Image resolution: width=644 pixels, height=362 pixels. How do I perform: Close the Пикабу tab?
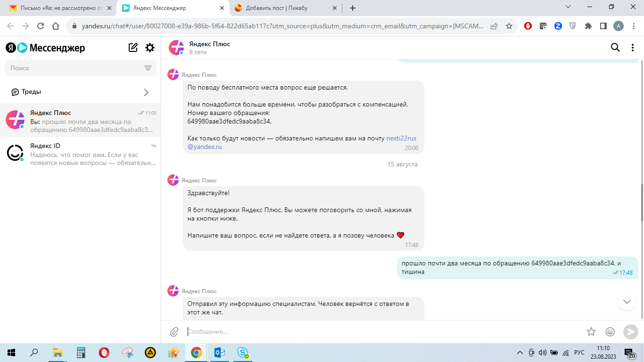tap(335, 8)
